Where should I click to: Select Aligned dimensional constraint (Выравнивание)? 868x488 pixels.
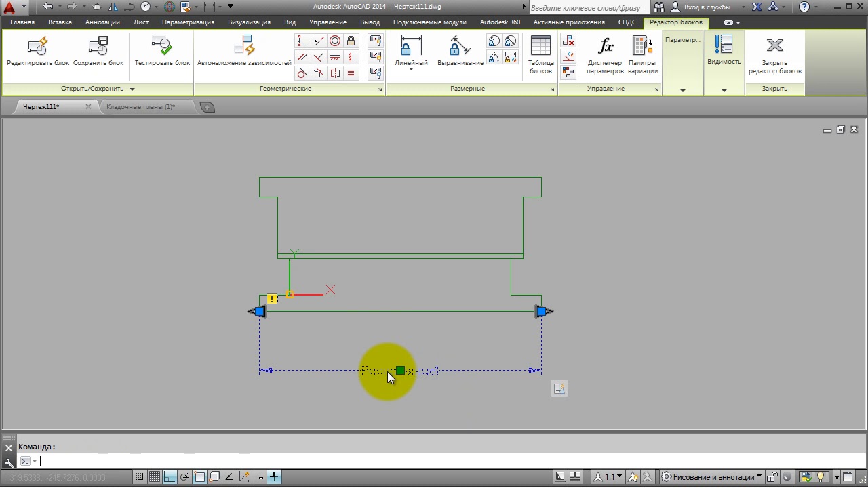tap(460, 52)
